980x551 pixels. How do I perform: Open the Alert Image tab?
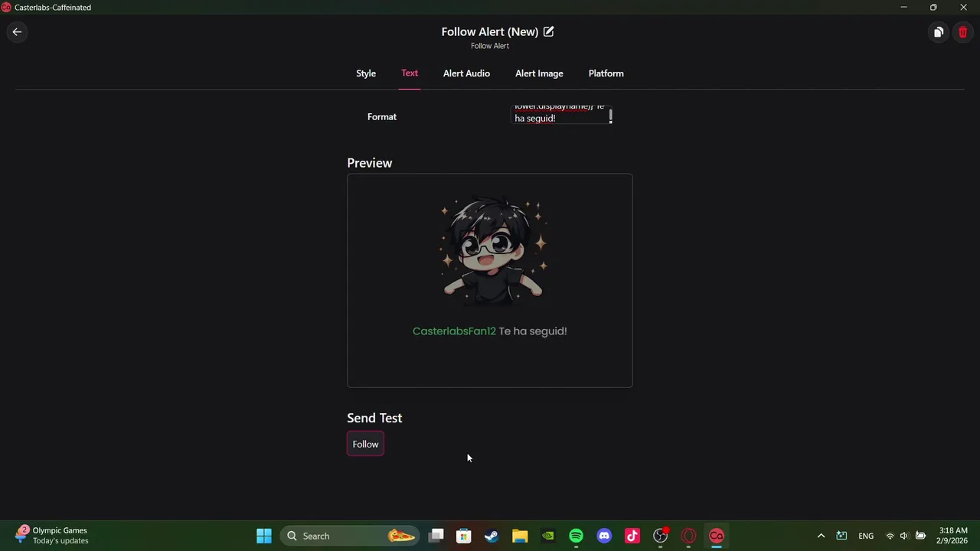[539, 73]
